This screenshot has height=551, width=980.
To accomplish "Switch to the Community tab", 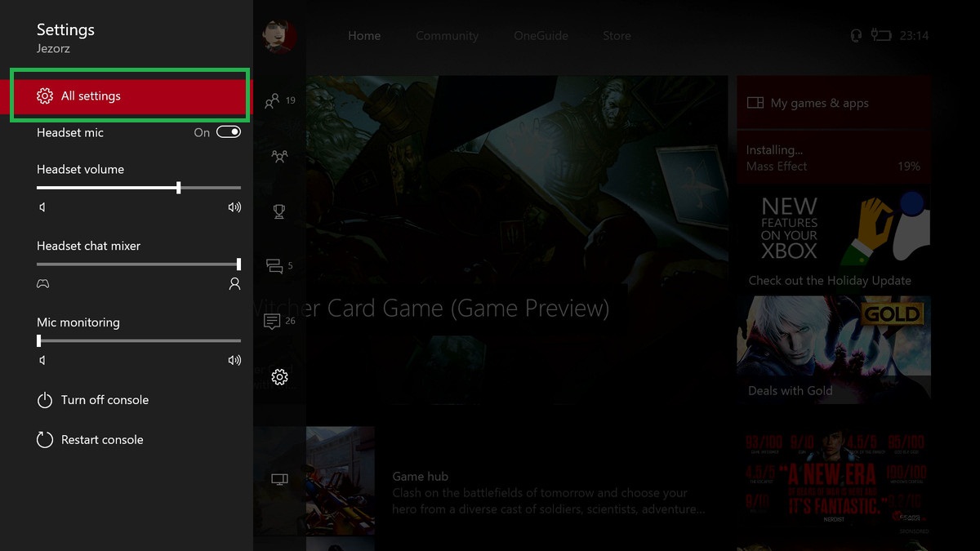I will point(447,36).
